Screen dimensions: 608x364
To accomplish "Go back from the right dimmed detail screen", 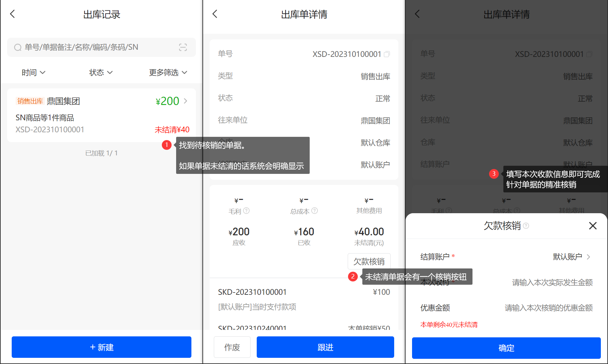I will click(418, 14).
